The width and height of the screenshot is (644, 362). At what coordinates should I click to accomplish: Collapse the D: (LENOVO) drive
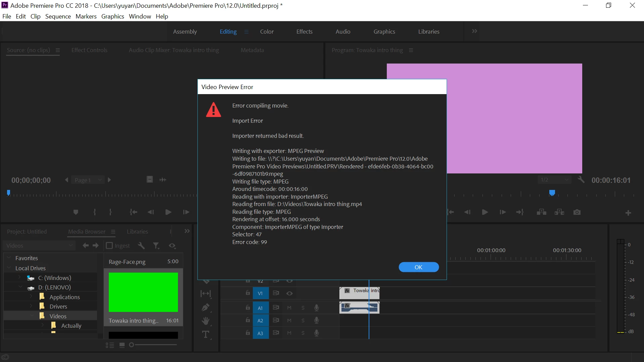point(20,287)
